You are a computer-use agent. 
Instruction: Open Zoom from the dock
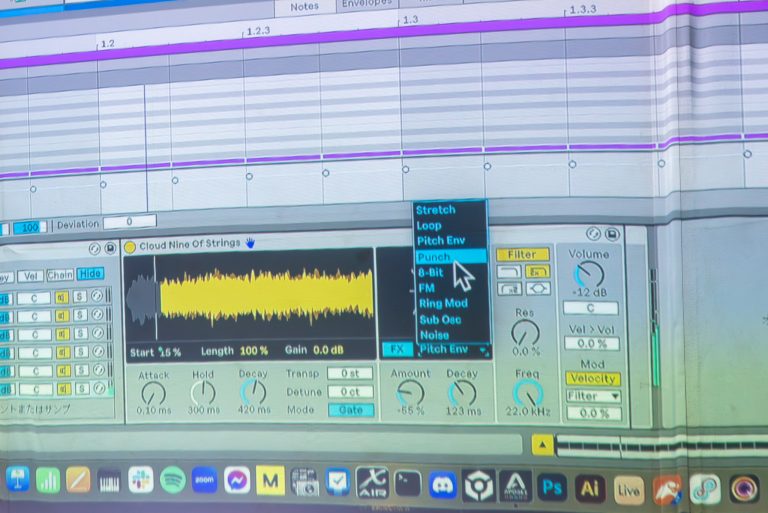(x=204, y=481)
